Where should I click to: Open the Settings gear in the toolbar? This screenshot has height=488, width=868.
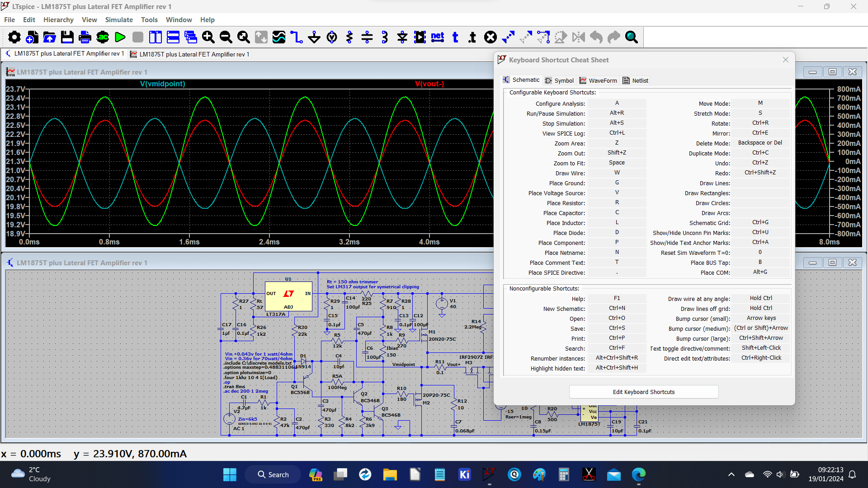tap(14, 37)
